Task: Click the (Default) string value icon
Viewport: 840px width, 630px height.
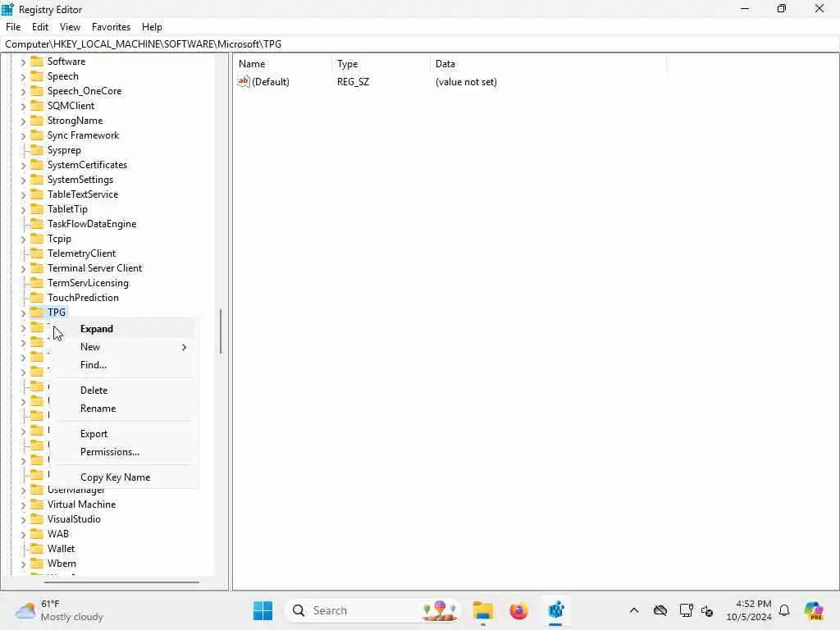Action: tap(243, 81)
